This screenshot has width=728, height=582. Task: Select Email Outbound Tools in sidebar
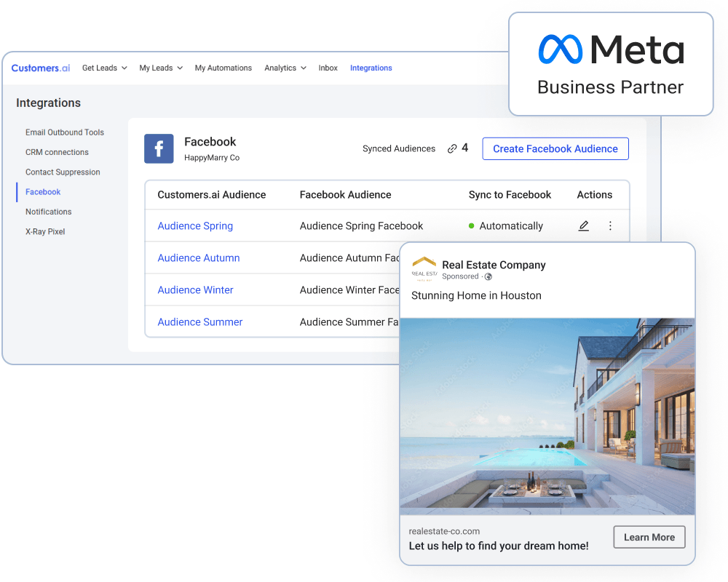pos(65,132)
